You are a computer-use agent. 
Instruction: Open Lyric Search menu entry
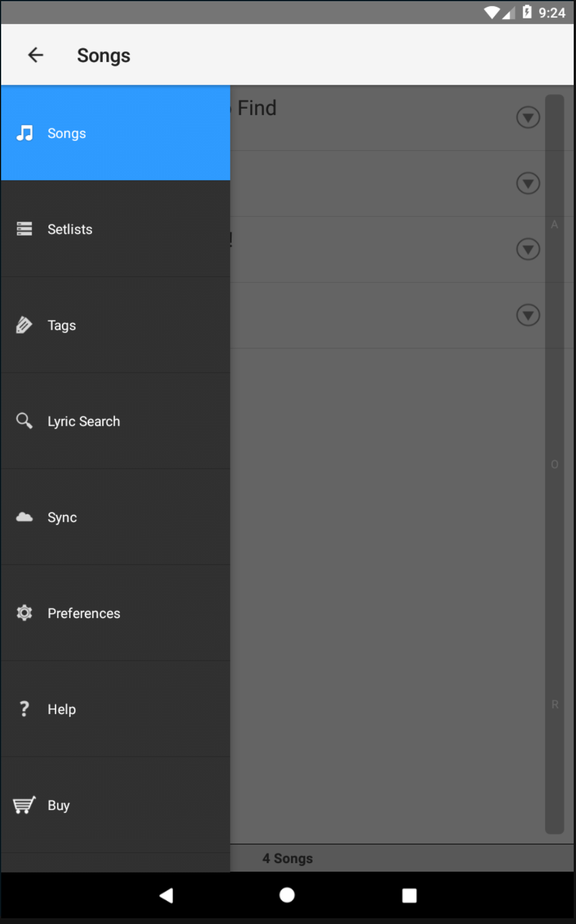point(84,421)
